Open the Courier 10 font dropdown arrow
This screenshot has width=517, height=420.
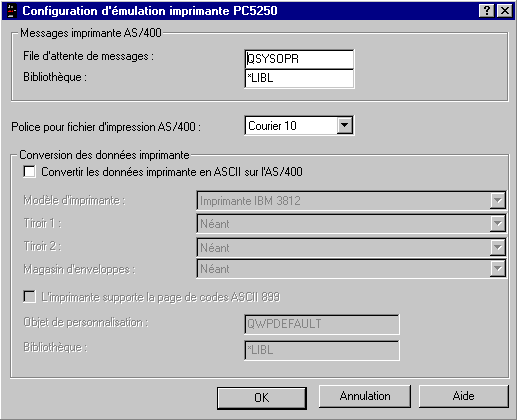coord(344,126)
